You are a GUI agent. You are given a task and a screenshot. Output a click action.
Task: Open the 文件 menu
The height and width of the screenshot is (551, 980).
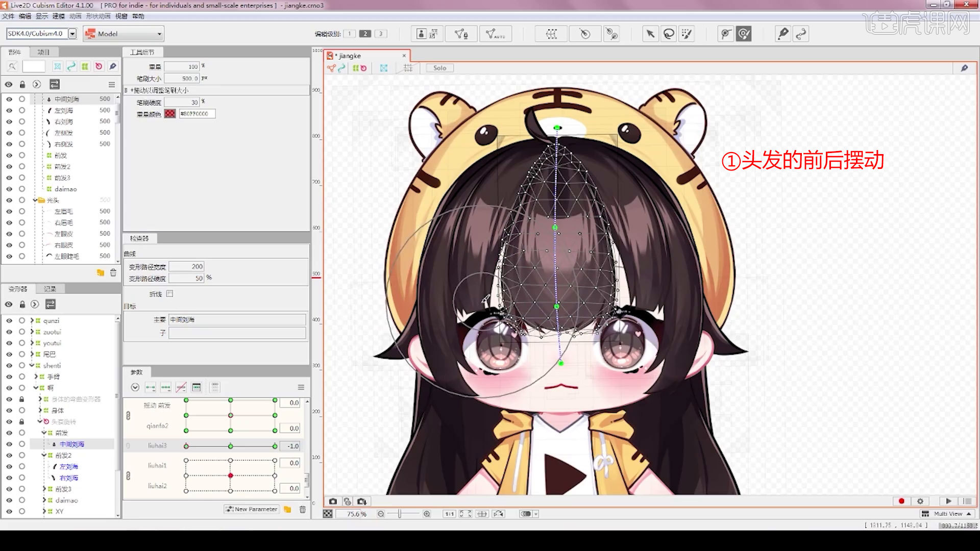point(8,16)
